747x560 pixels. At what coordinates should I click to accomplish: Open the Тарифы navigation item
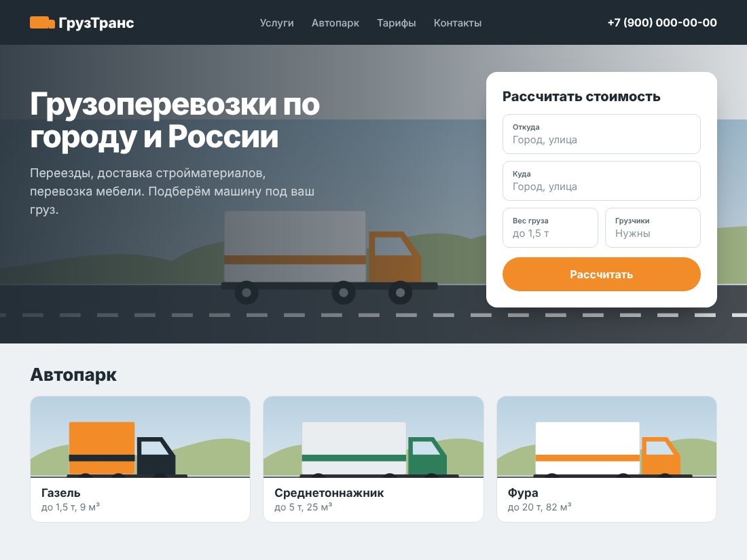pos(397,23)
